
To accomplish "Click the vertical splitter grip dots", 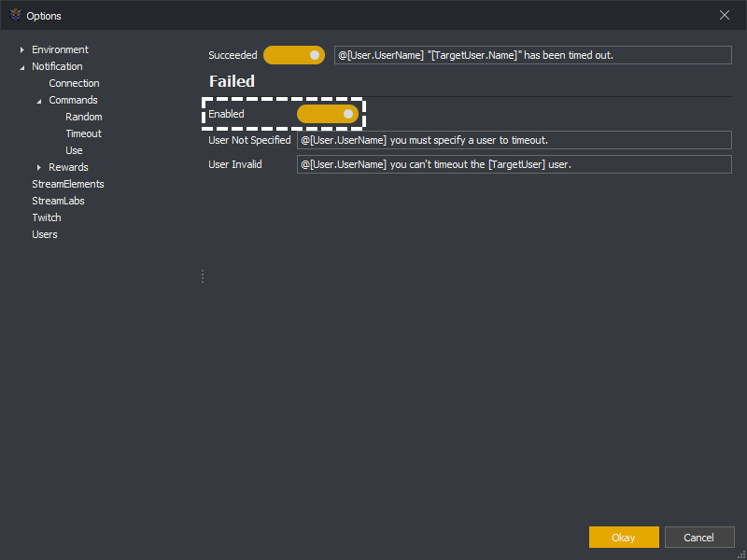I will tap(203, 276).
